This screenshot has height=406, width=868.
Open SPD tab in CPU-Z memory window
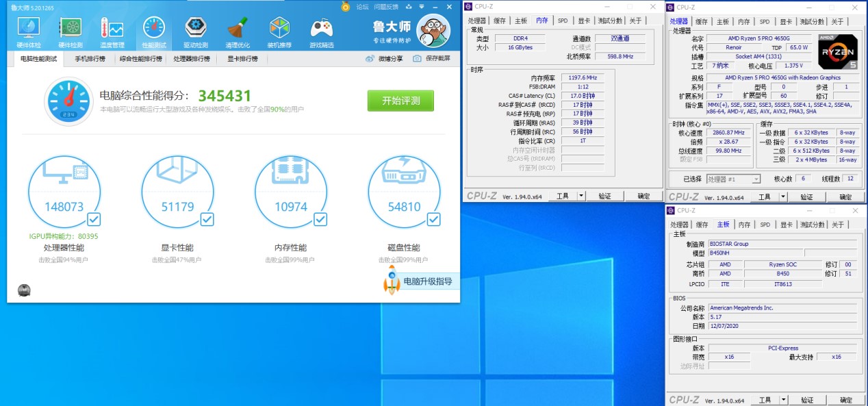(x=562, y=21)
